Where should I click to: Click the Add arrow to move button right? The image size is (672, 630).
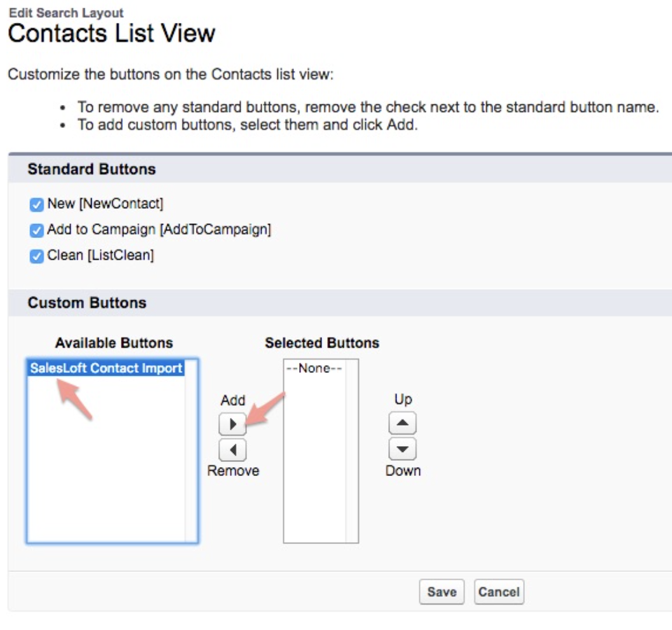tap(234, 423)
